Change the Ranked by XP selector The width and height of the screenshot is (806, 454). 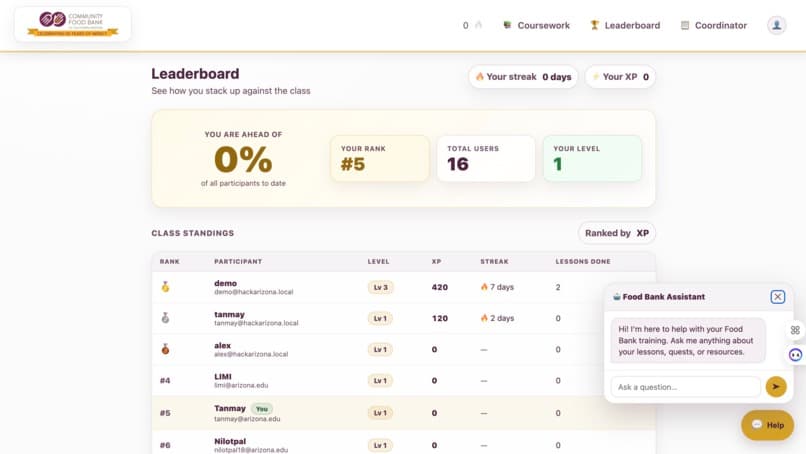pyautogui.click(x=616, y=233)
